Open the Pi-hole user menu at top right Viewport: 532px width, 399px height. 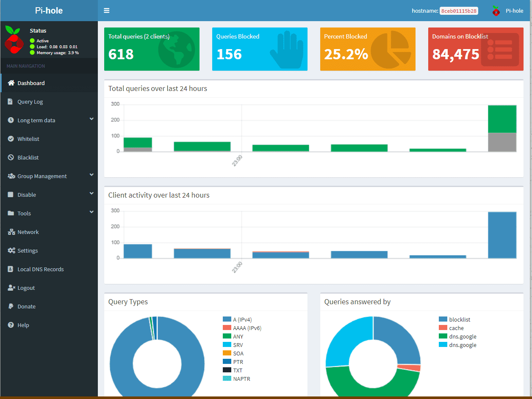507,11
